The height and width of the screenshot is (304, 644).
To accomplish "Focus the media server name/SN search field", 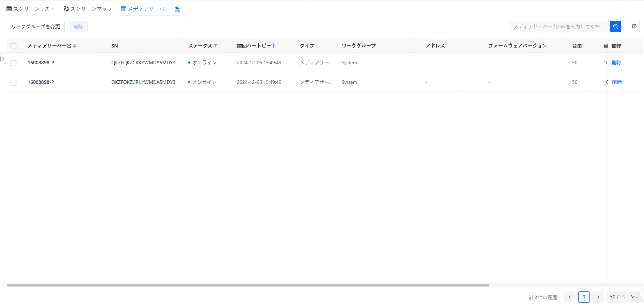I will [559, 27].
